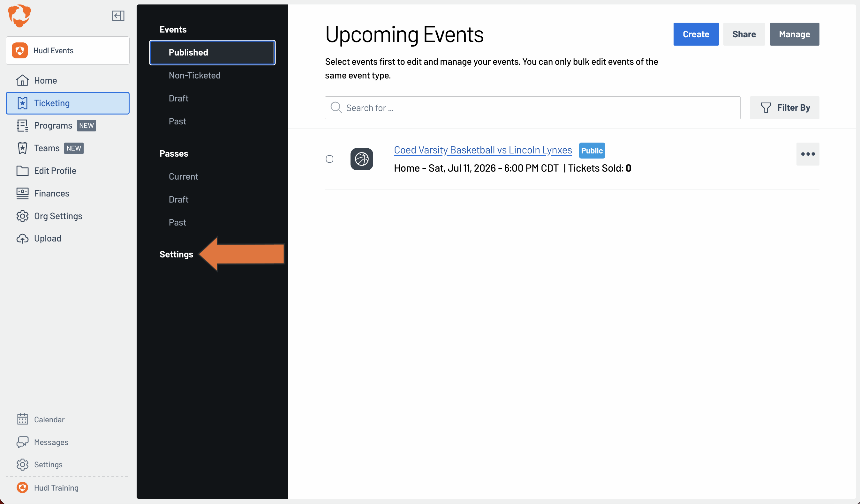
Task: Click the bottom Settings gear icon
Action: 23,464
